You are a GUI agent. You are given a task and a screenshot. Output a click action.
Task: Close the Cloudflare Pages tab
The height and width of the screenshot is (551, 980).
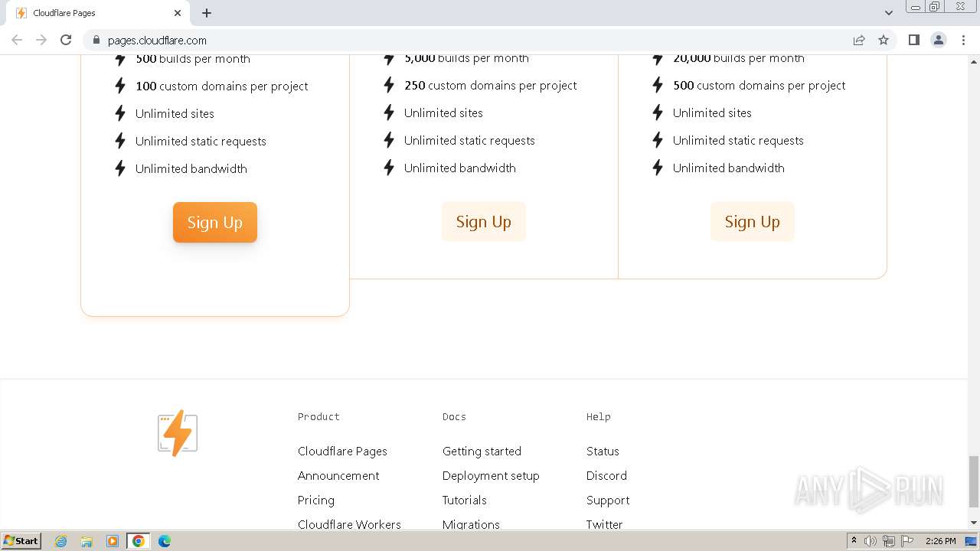178,13
